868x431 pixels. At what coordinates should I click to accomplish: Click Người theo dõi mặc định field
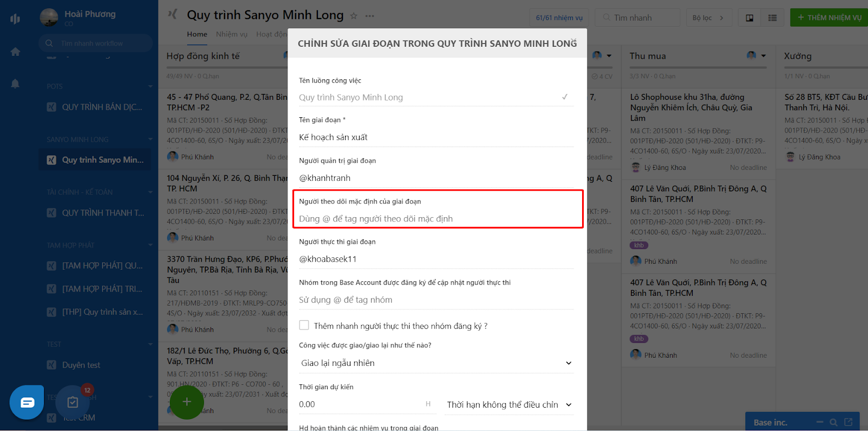pyautogui.click(x=436, y=219)
